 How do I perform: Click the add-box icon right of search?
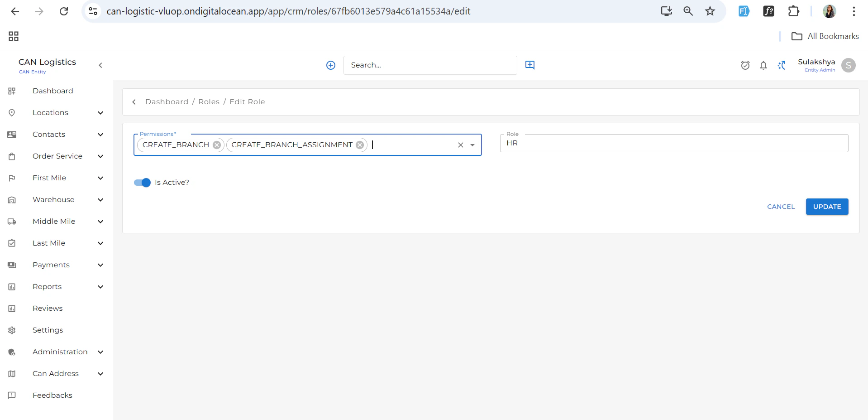coord(530,65)
